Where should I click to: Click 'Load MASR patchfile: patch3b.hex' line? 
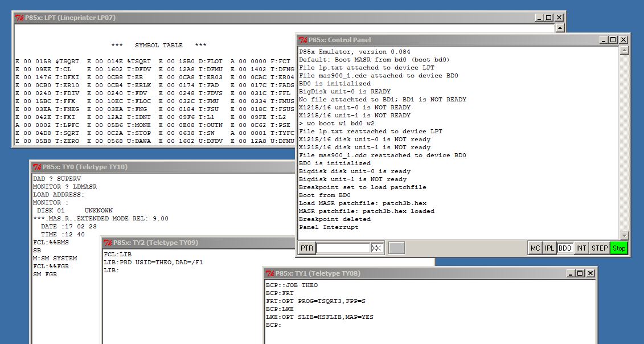point(363,203)
